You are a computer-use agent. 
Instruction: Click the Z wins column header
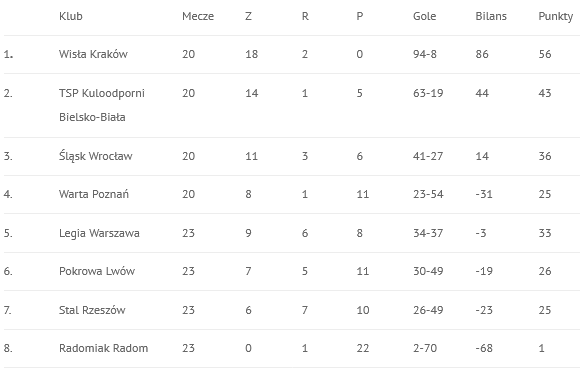[x=248, y=16]
